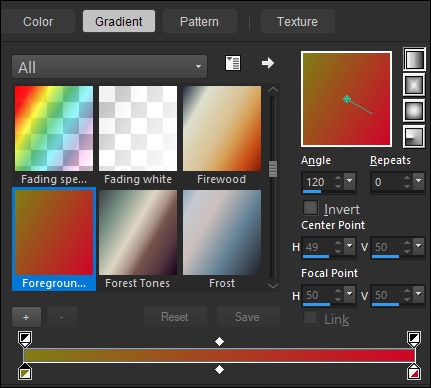Click the lower color midpoint diamond

tap(219, 370)
